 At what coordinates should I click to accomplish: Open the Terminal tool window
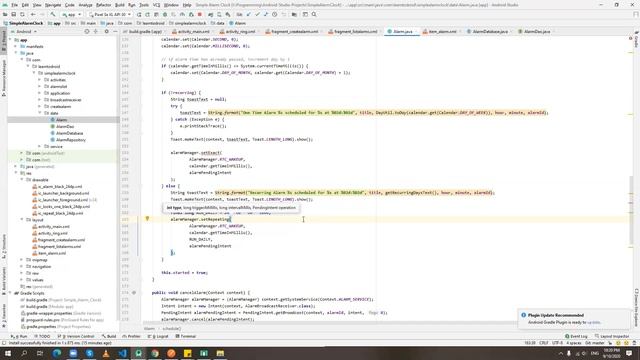[x=186, y=336]
